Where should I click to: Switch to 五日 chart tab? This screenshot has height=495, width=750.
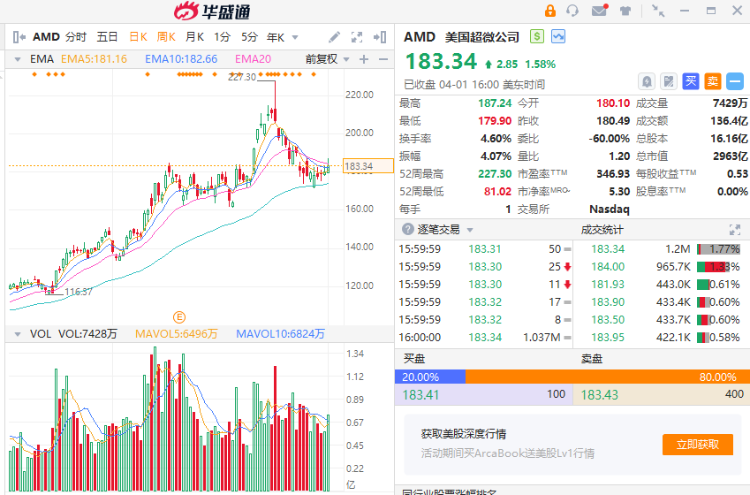click(107, 37)
